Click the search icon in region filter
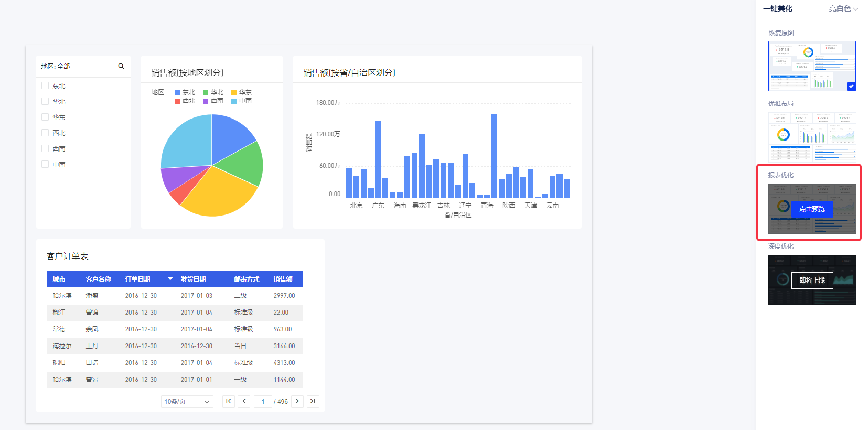868x430 pixels. [x=121, y=67]
